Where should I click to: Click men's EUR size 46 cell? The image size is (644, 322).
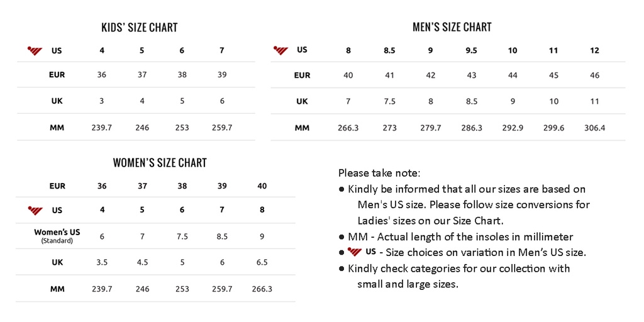click(594, 75)
